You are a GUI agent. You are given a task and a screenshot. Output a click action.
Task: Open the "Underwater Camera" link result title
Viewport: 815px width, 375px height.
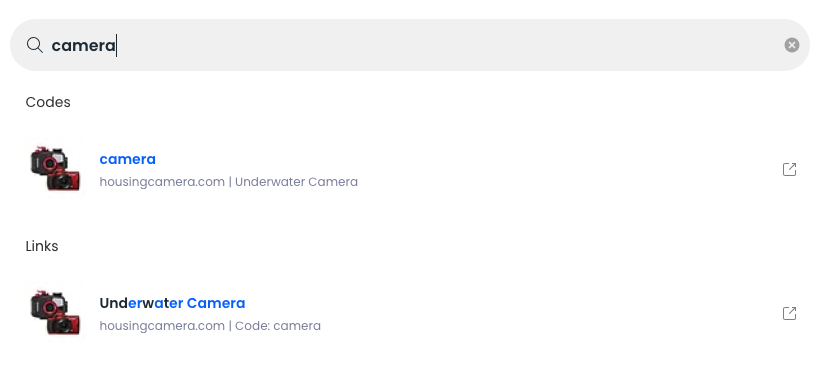172,303
